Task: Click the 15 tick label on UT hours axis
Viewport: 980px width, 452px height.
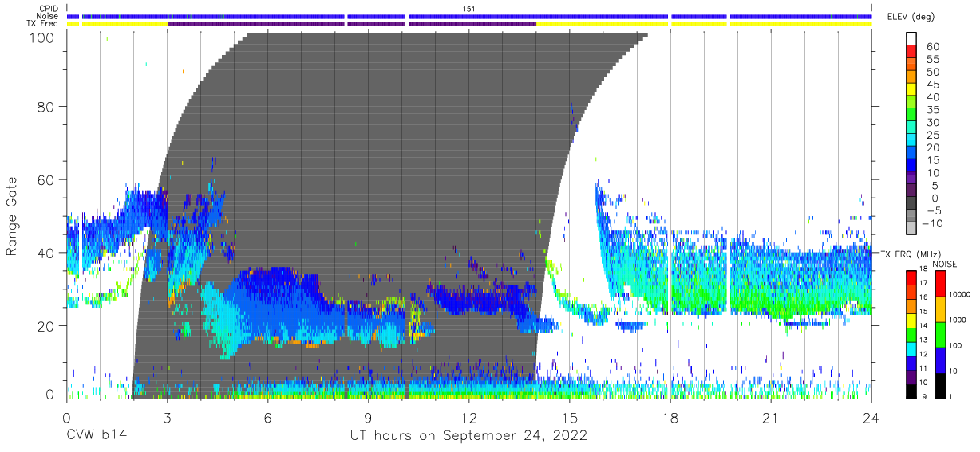Action: point(570,417)
